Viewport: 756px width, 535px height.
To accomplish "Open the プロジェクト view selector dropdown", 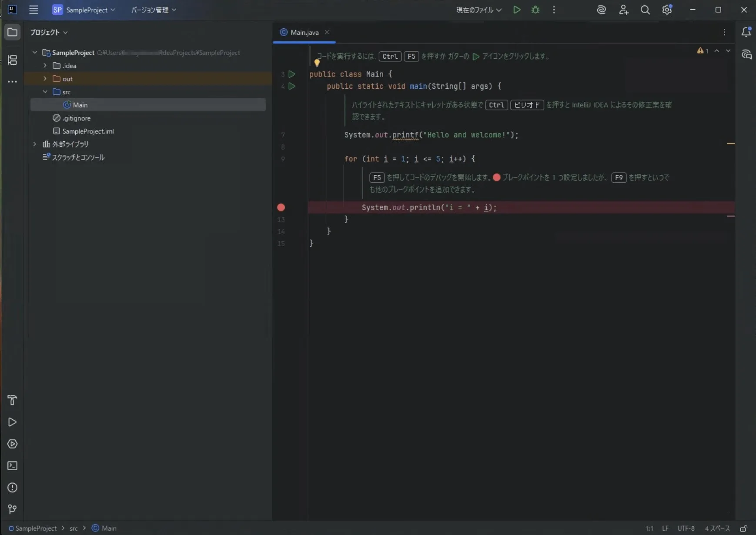I will (49, 32).
